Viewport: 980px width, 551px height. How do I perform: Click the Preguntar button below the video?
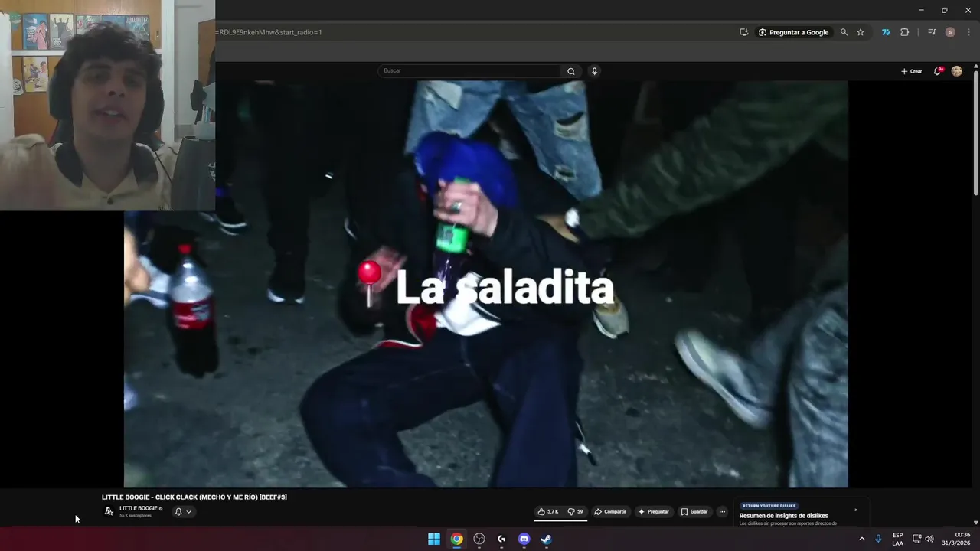pos(653,512)
